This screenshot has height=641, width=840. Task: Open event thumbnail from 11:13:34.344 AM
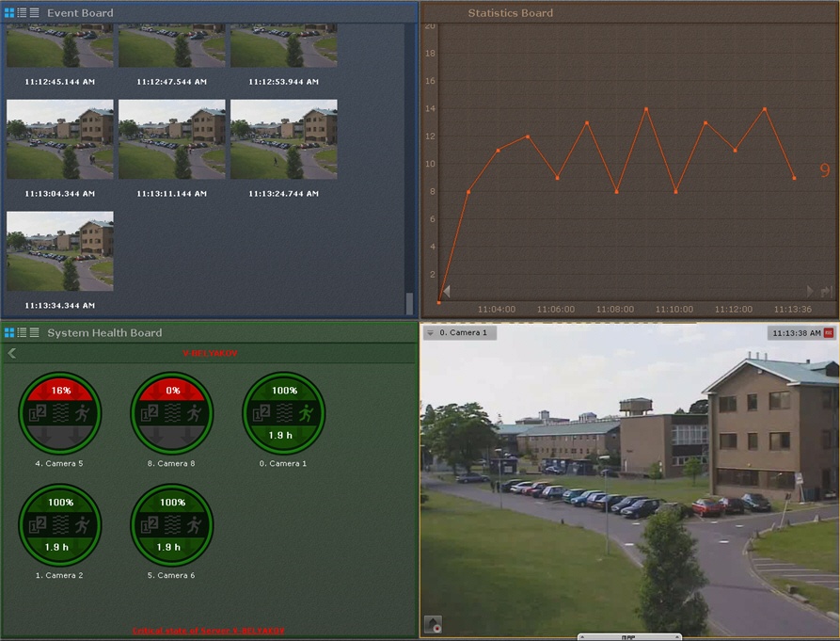pyautogui.click(x=60, y=251)
